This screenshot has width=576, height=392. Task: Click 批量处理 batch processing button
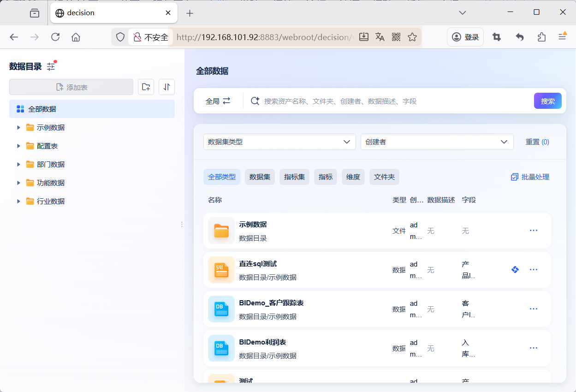pyautogui.click(x=530, y=177)
